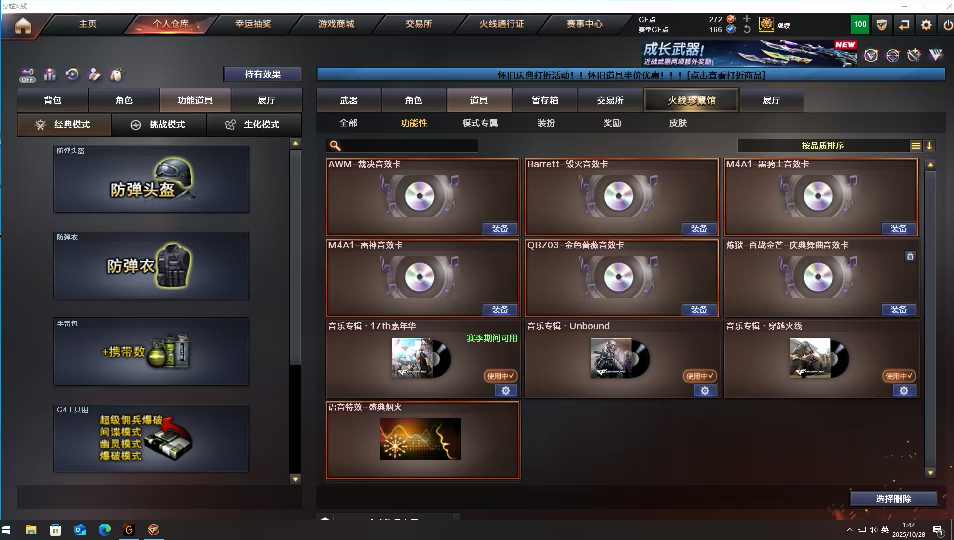The width and height of the screenshot is (954, 540).
Task: Open the 交易所 top navigation tab
Action: pyautogui.click(x=419, y=24)
